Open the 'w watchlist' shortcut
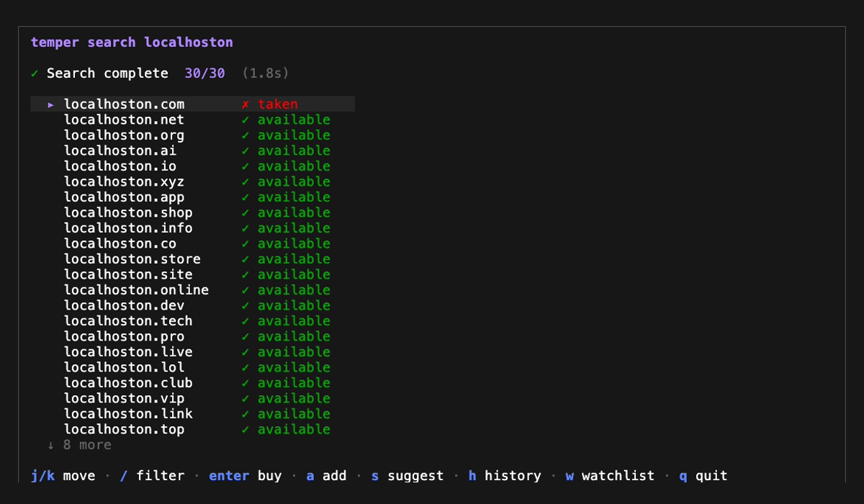The height and width of the screenshot is (504, 864). pyautogui.click(x=610, y=476)
